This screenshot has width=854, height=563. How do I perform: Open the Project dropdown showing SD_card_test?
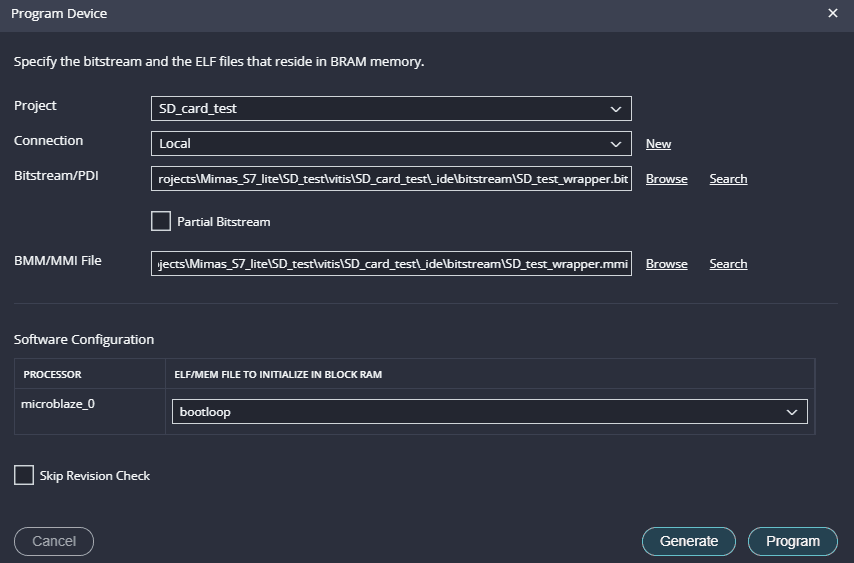point(391,108)
